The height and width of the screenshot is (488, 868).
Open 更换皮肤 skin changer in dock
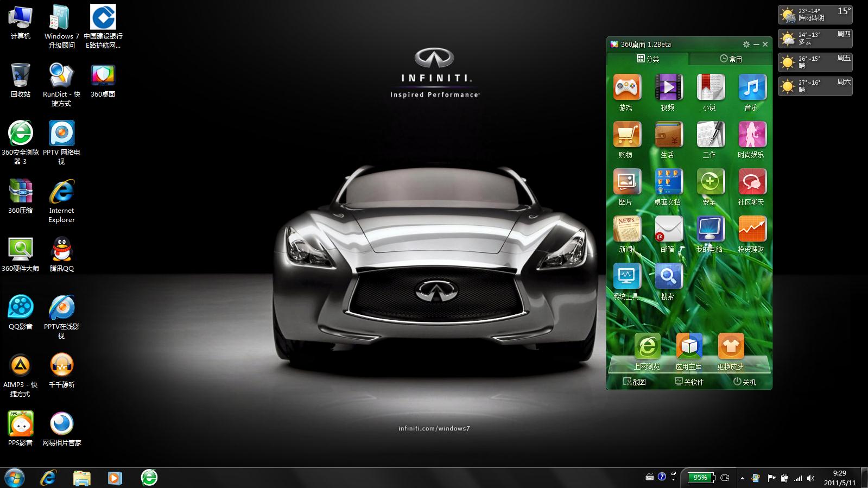731,346
